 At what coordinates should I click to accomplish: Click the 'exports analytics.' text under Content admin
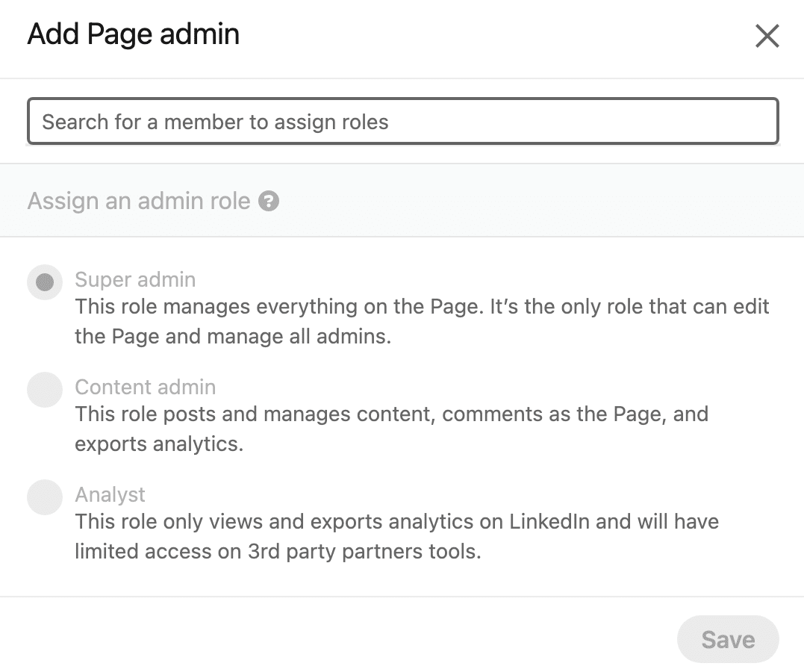[158, 444]
